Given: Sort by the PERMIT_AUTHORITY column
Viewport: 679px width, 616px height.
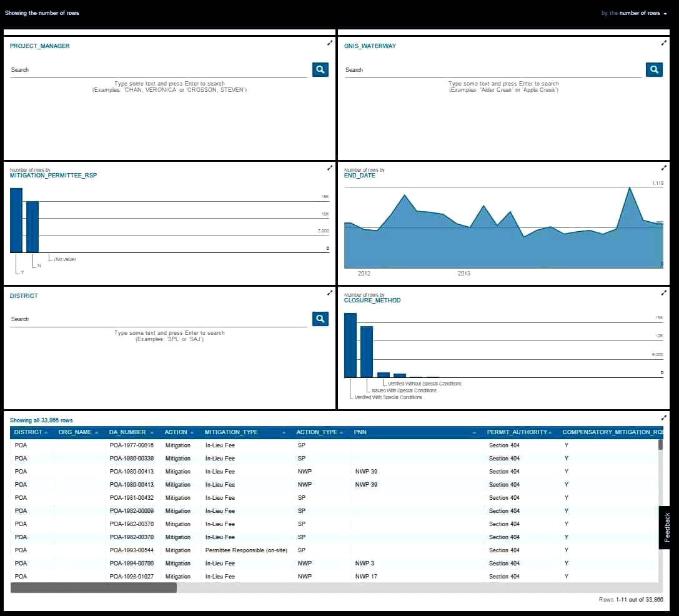Looking at the screenshot, I should (x=517, y=432).
